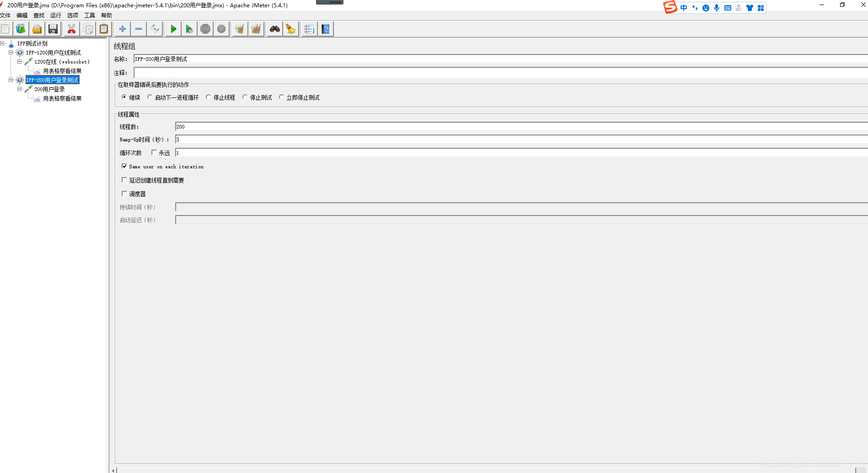The width and height of the screenshot is (868, 473).
Task: Open the 选项 menu
Action: [x=73, y=16]
